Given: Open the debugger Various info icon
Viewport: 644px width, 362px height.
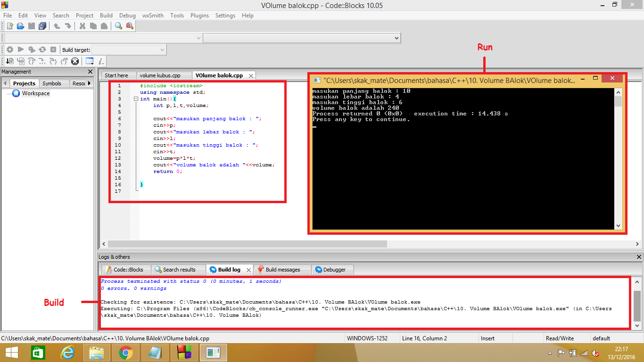Looking at the screenshot, I should pyautogui.click(x=101, y=61).
